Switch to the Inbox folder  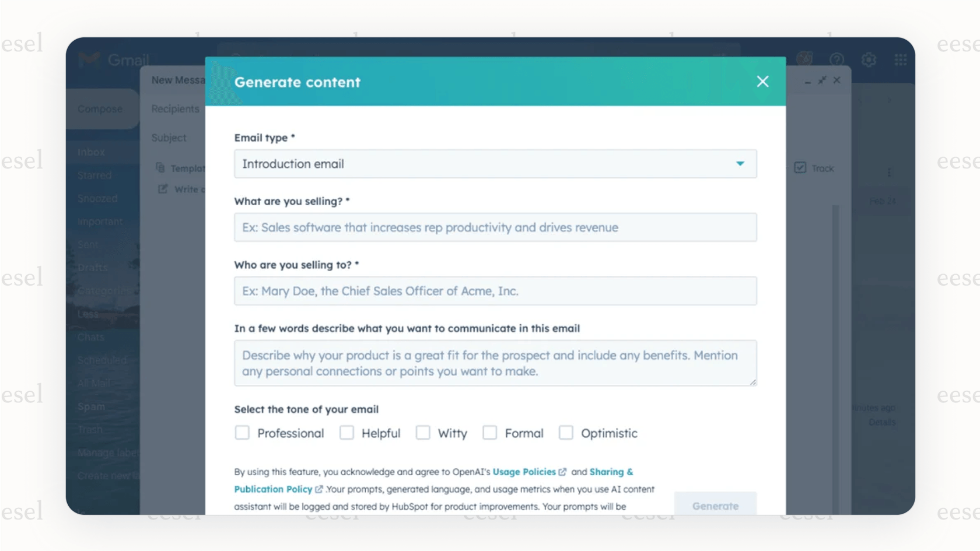tap(90, 152)
